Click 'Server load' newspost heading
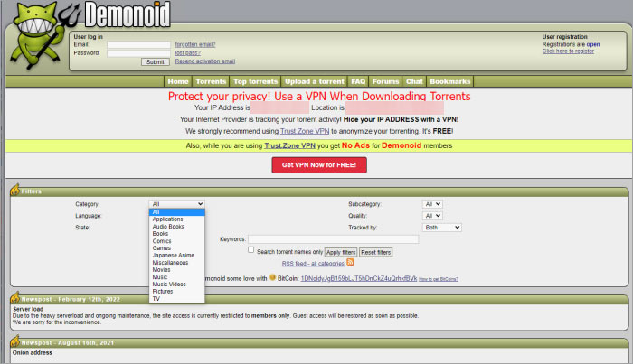Screen dimensions: 633x364 click(x=28, y=309)
